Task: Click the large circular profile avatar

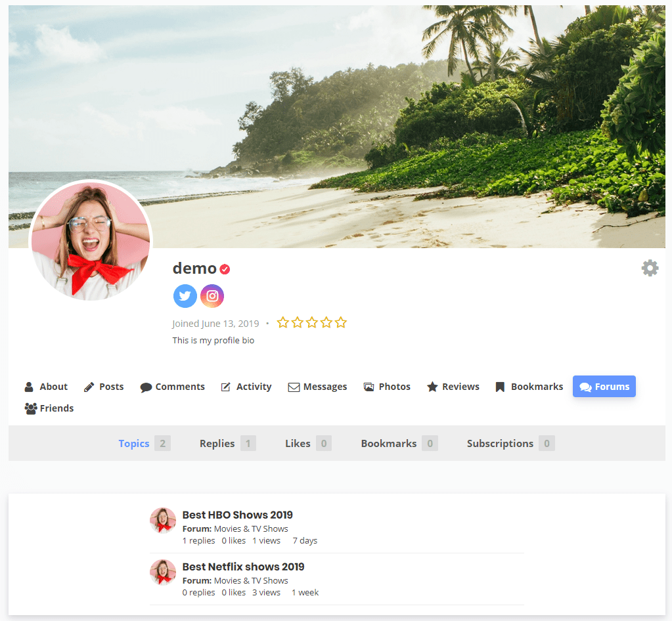Action: [91, 241]
